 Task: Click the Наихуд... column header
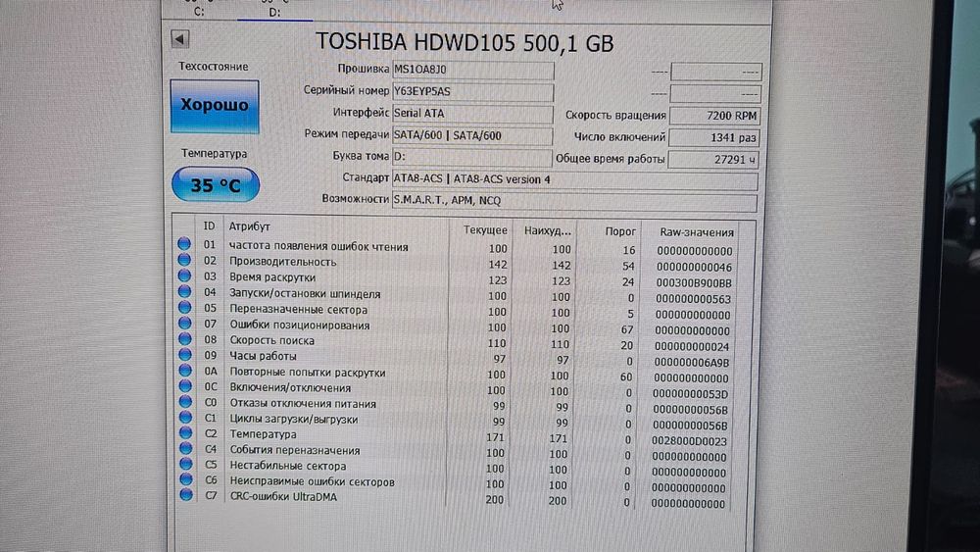point(548,230)
